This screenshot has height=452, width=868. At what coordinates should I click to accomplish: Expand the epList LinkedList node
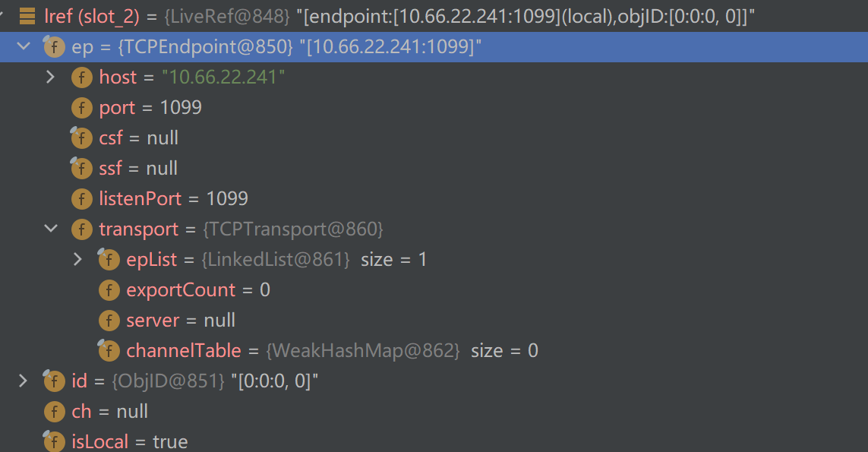77,260
